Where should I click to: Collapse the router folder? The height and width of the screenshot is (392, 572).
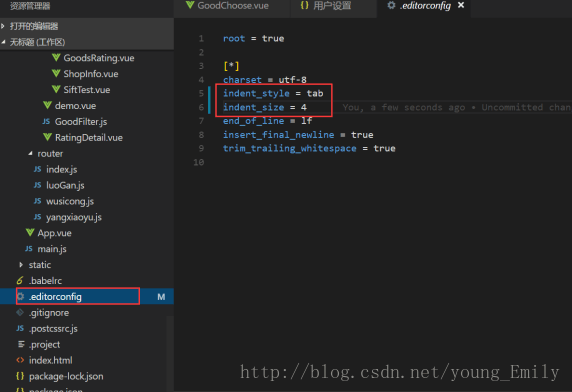[x=30, y=154]
